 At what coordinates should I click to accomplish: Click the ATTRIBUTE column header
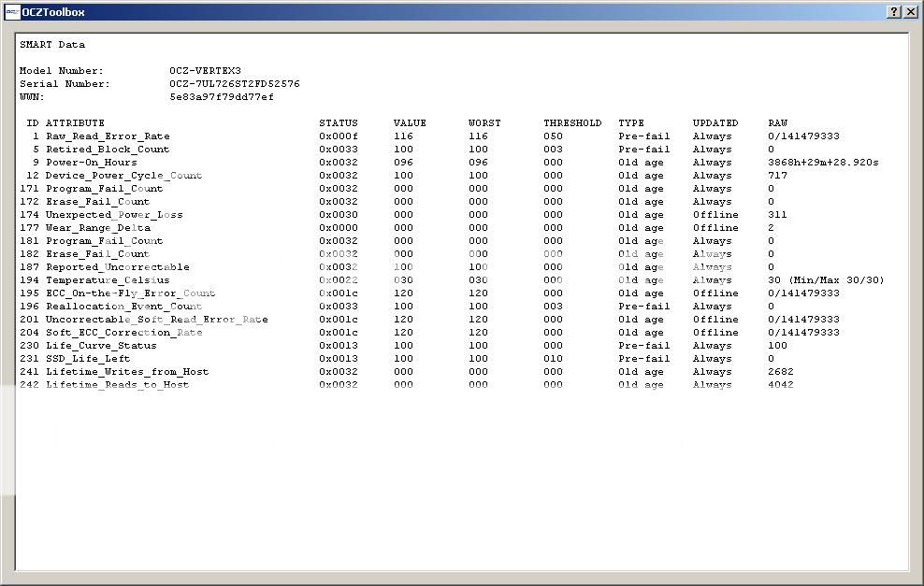[75, 123]
